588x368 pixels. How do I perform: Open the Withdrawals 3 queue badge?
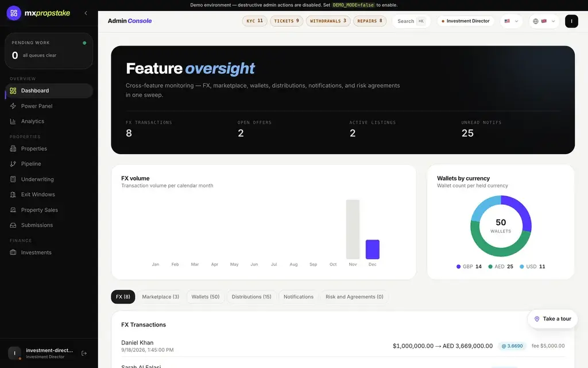point(328,21)
